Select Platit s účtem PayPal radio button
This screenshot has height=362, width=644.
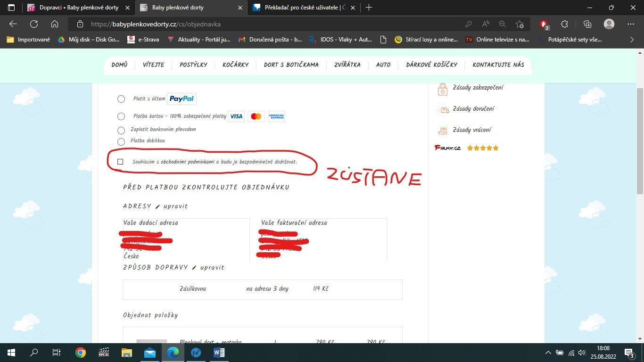coord(121,99)
